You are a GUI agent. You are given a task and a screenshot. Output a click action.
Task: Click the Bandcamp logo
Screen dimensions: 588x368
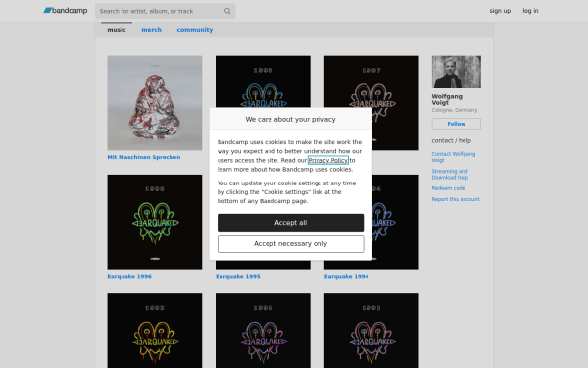click(x=66, y=11)
